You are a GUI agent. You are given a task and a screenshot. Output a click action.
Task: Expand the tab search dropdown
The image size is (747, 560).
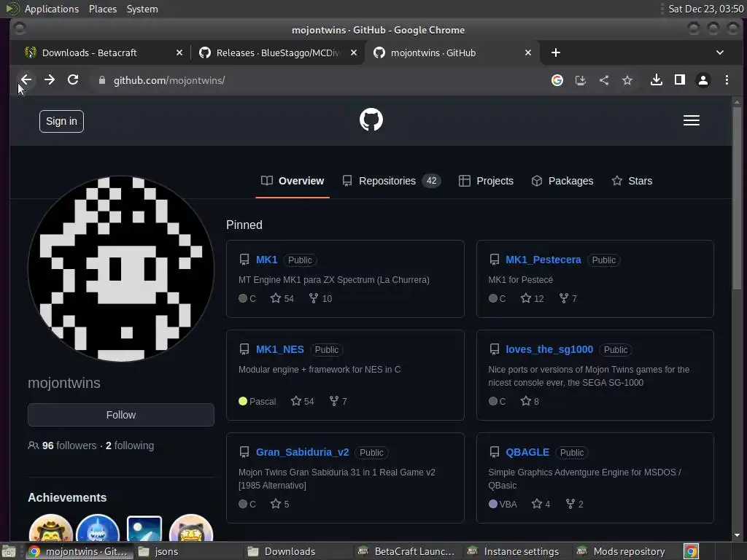coord(720,52)
